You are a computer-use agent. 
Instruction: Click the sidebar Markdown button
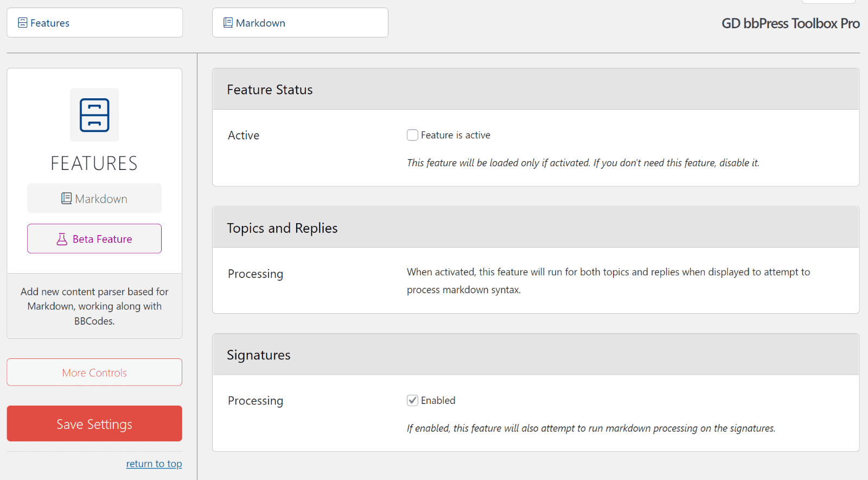pyautogui.click(x=94, y=198)
